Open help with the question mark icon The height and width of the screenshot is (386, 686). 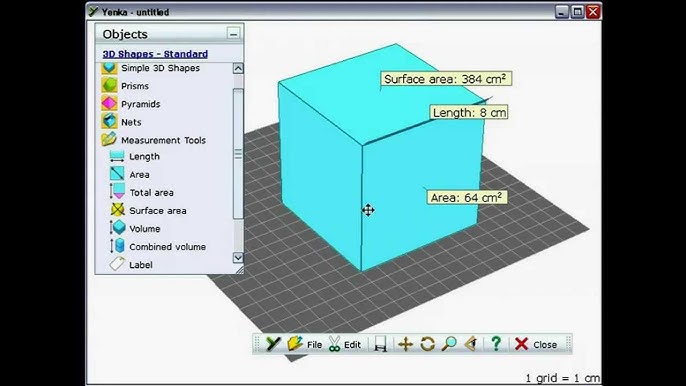coord(496,344)
